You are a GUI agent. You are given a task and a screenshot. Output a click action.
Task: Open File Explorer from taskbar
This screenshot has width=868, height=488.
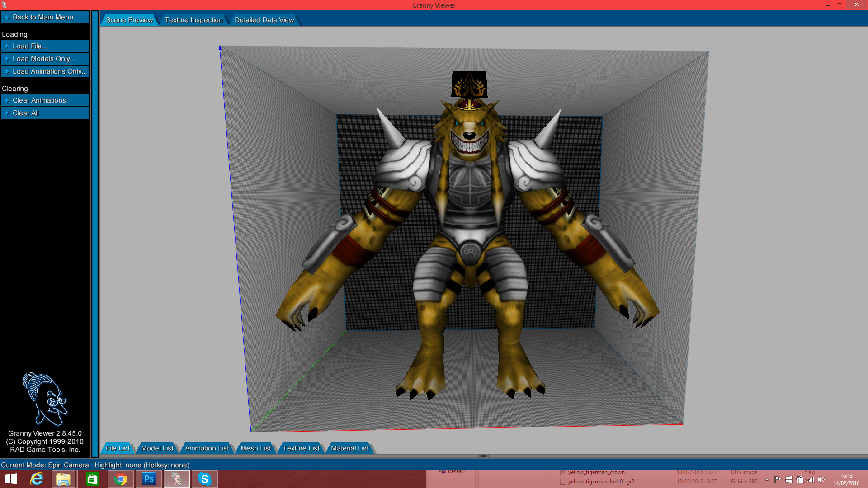(x=63, y=479)
